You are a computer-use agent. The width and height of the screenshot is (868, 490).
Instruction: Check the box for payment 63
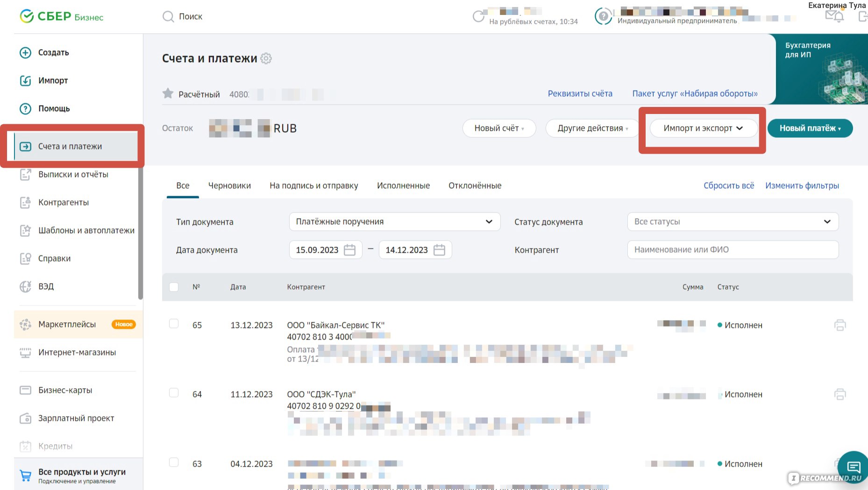[x=174, y=462]
